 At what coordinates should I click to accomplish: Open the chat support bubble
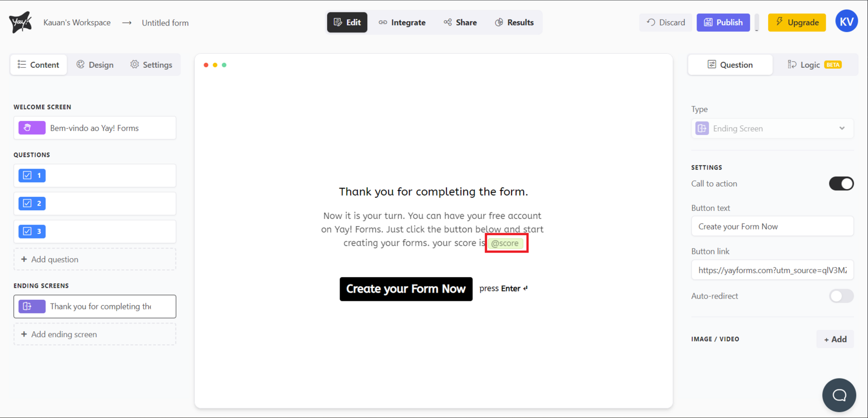839,395
